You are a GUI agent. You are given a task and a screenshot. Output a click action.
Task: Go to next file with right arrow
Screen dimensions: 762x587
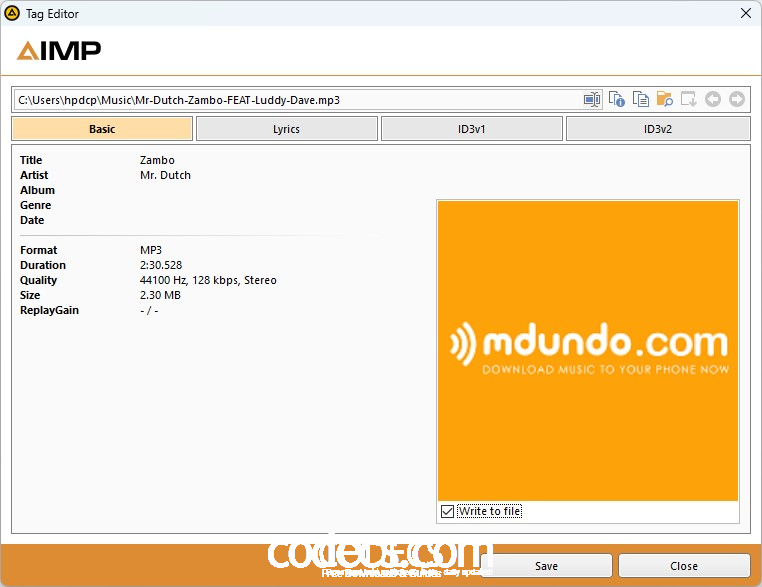click(737, 99)
